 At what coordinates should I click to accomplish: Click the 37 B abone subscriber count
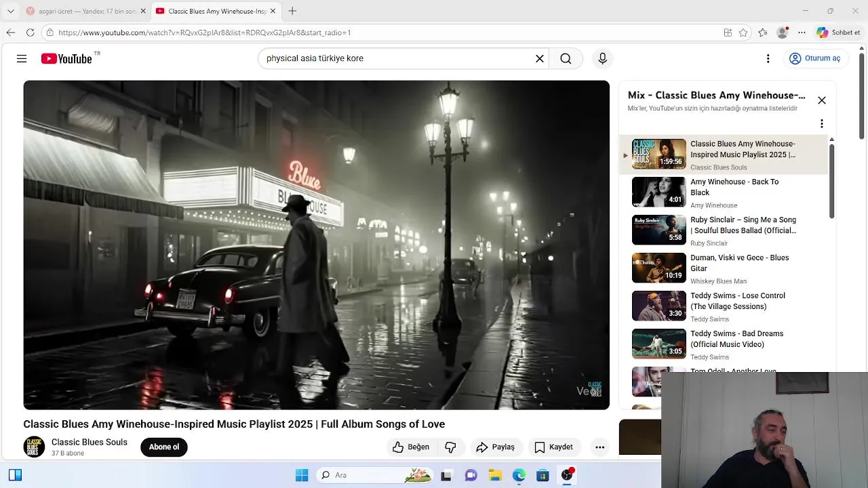tap(68, 453)
